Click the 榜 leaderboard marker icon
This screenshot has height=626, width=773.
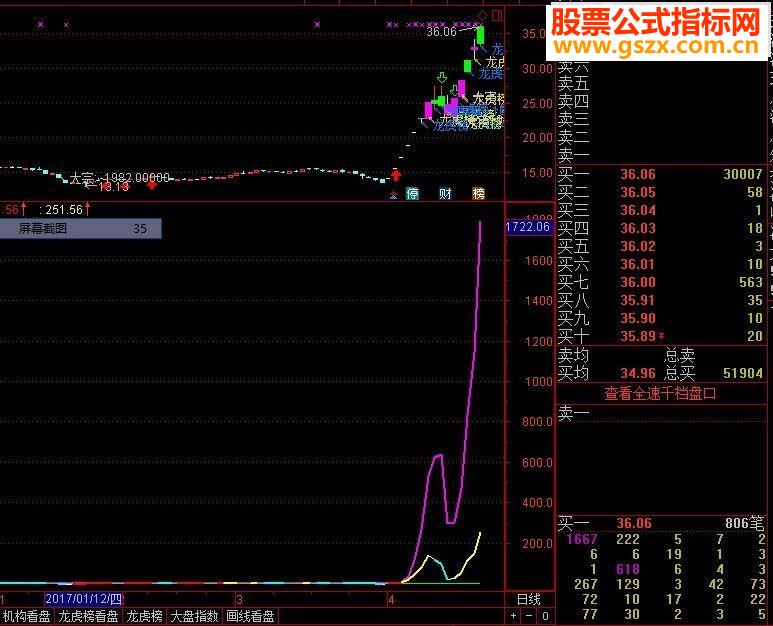tap(478, 194)
